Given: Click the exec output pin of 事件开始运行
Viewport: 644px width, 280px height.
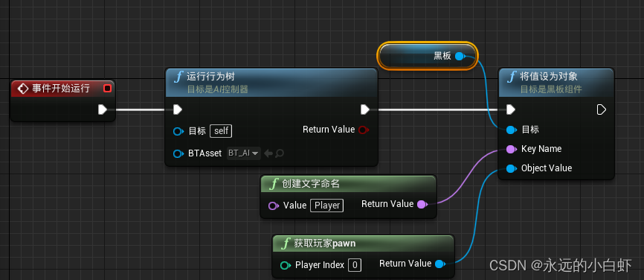Looking at the screenshot, I should coord(103,109).
